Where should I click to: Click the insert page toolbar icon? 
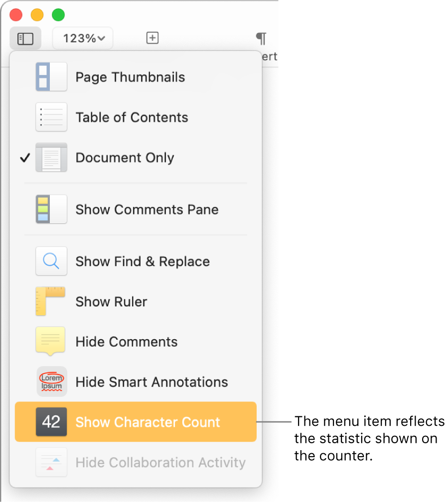pos(152,38)
